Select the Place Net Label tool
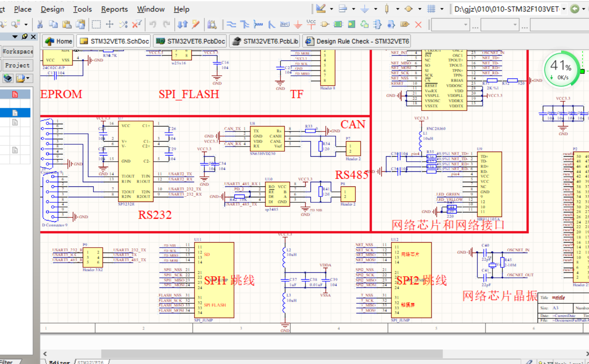Screen dimensions: 589x364 click(285, 24)
